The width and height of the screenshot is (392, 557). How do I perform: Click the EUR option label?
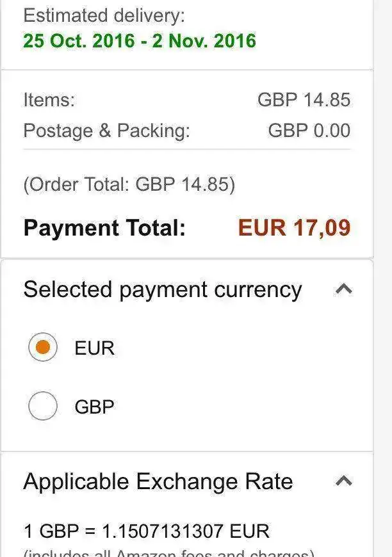[94, 348]
